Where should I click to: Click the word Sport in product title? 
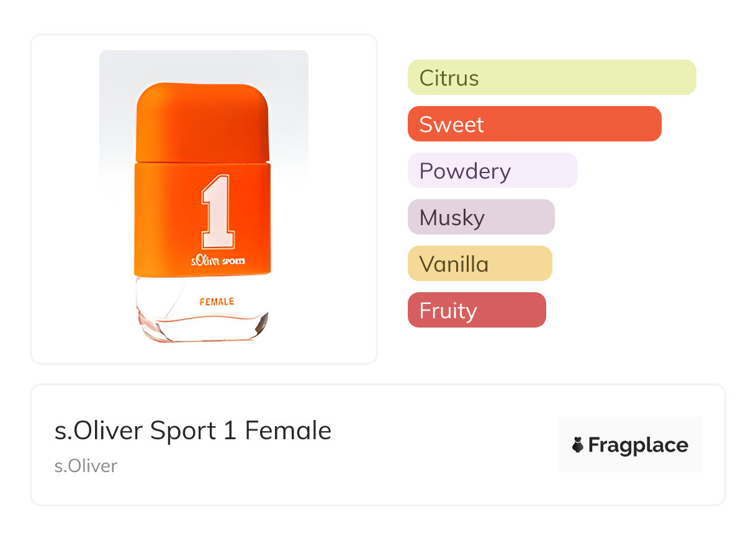(x=184, y=431)
